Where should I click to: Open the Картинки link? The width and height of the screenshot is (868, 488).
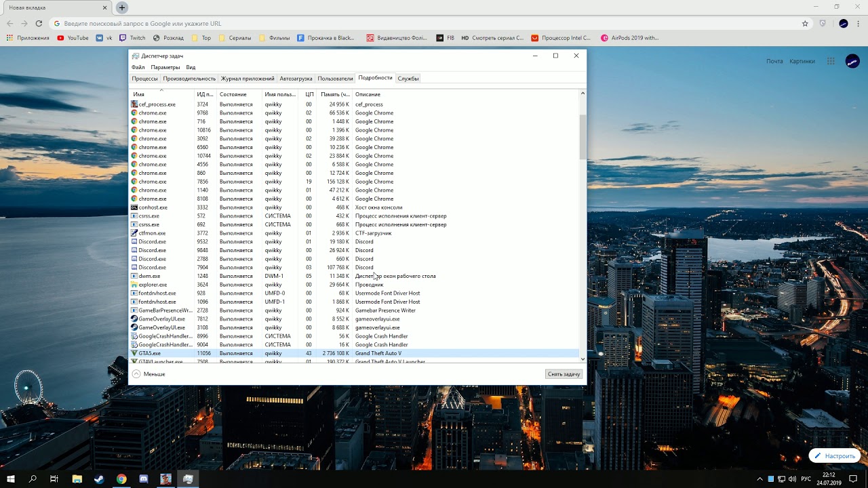802,61
